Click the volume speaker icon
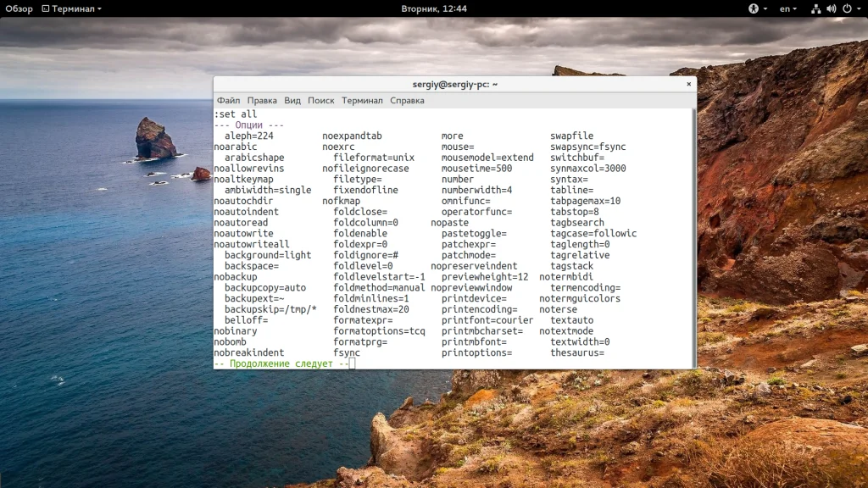Image resolution: width=868 pixels, height=488 pixels. (831, 8)
